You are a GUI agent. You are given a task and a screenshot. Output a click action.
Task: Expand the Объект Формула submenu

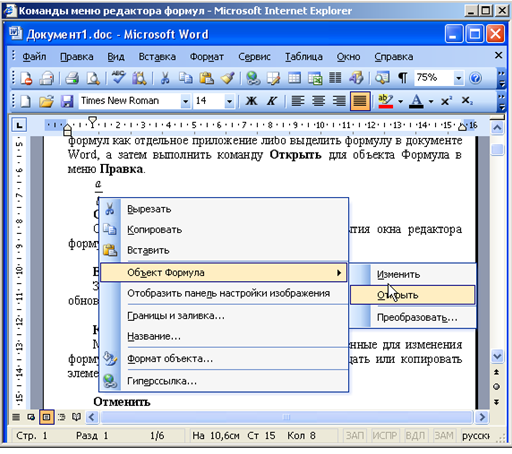pos(224,272)
